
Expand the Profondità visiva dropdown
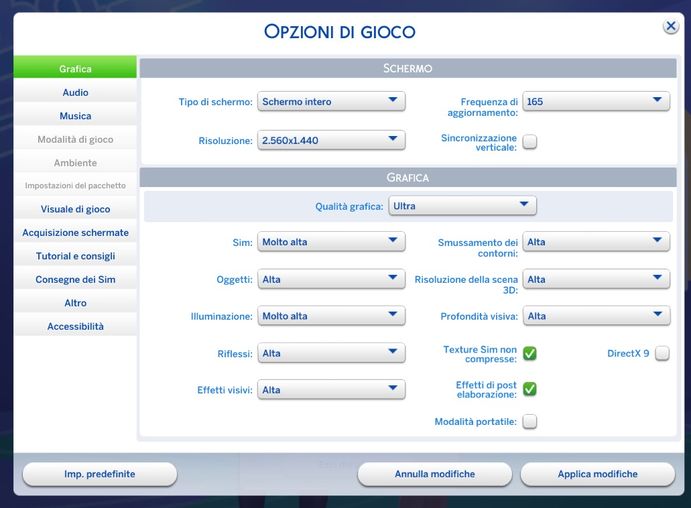[596, 316]
